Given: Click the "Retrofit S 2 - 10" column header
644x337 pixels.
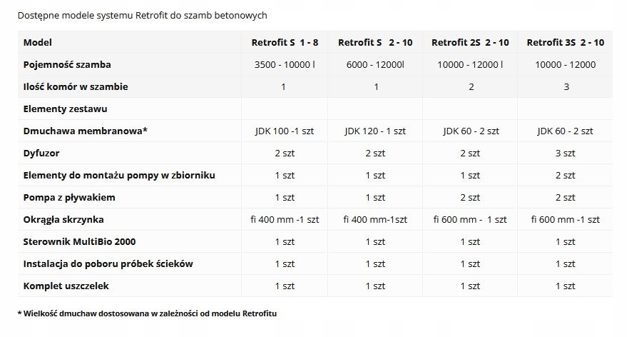Looking at the screenshot, I should (375, 43).
